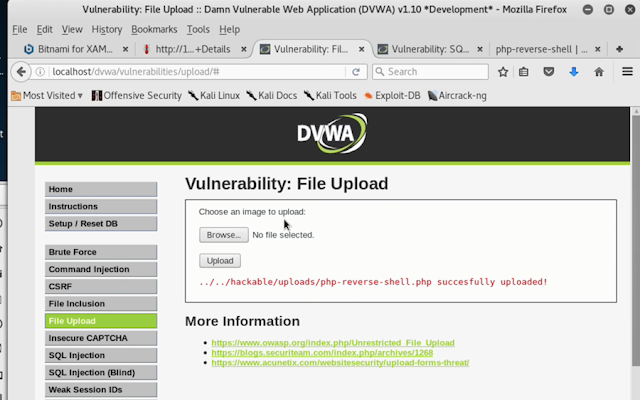The height and width of the screenshot is (400, 640).
Task: Open the Kali Linux bookmark
Action: [214, 96]
